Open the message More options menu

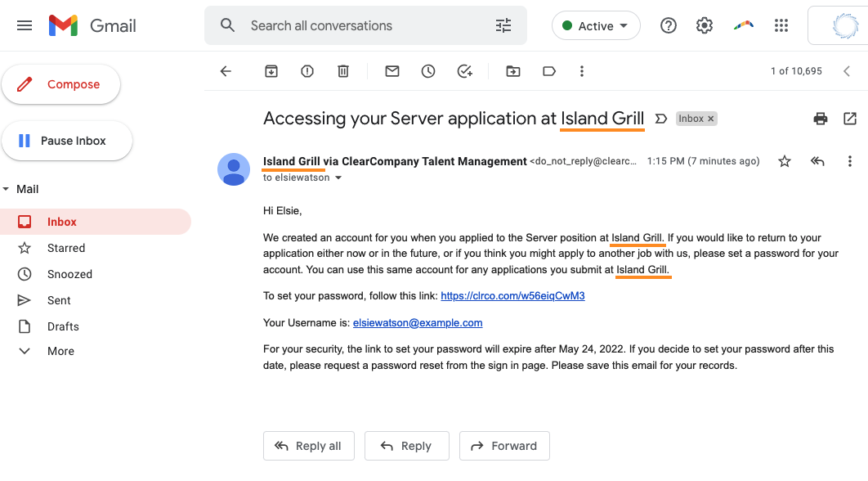(850, 161)
